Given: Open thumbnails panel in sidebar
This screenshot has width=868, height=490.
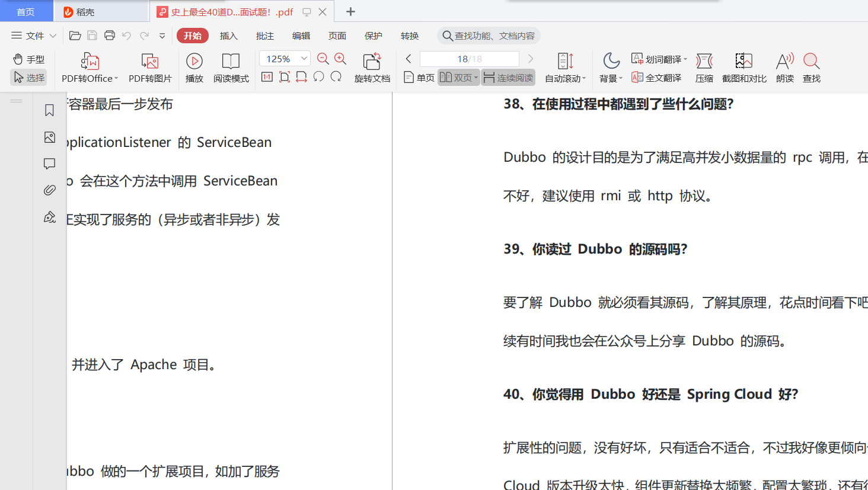Looking at the screenshot, I should (50, 137).
